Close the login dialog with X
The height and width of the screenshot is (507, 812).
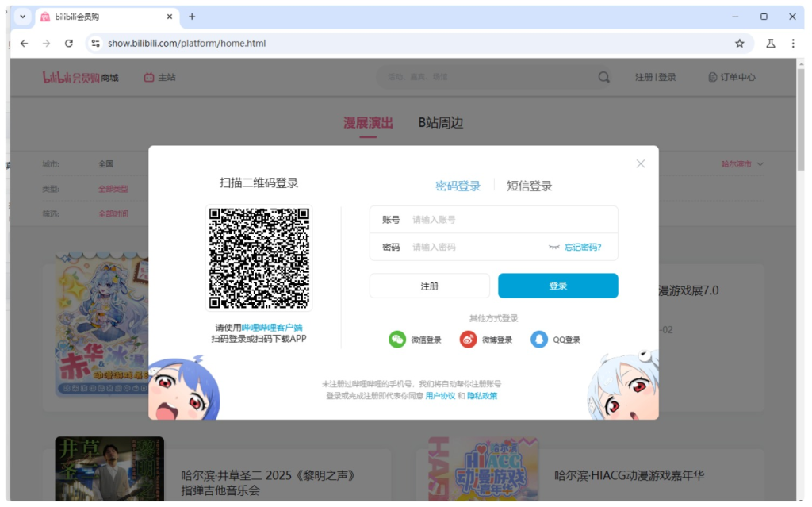tap(640, 163)
